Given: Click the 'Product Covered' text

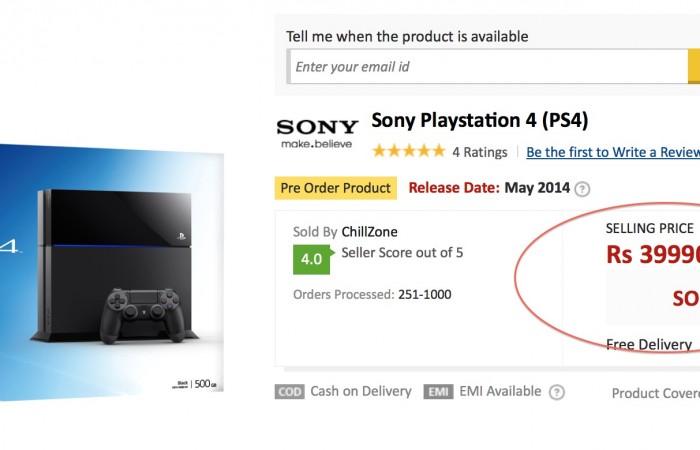Looking at the screenshot, I should point(655,394).
